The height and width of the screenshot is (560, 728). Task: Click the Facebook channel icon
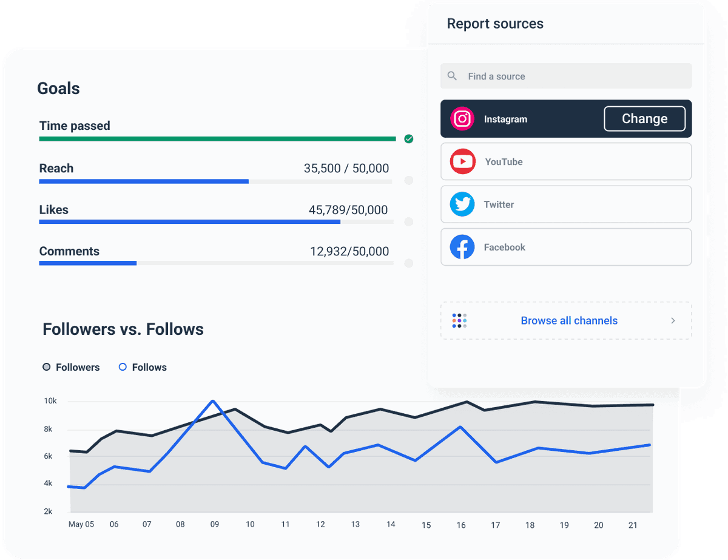(462, 247)
